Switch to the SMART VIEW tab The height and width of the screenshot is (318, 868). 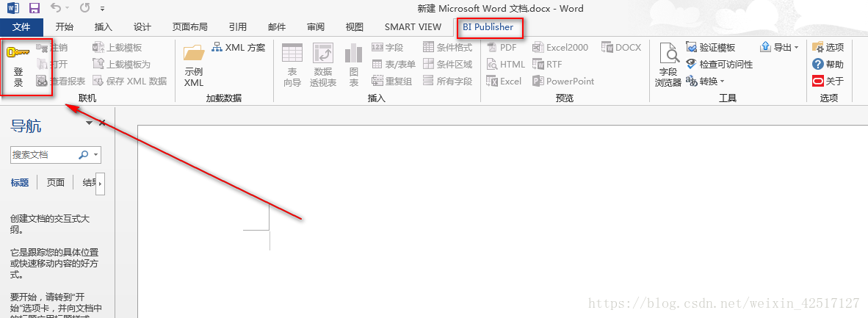[413, 26]
